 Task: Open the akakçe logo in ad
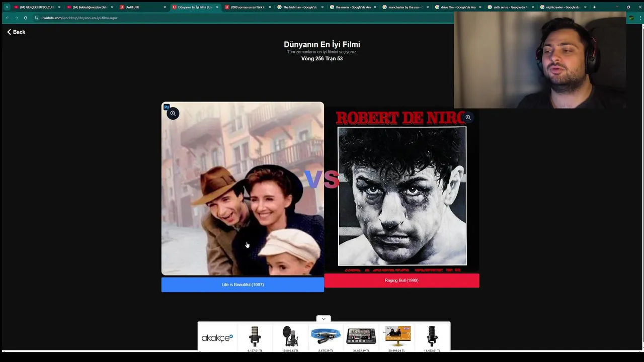217,338
